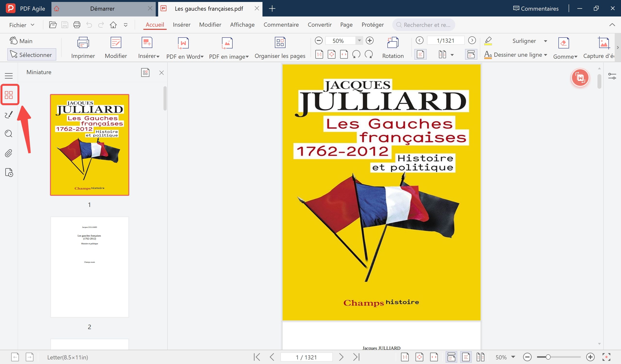Click the save disk icon
The width and height of the screenshot is (621, 364).
point(65,25)
